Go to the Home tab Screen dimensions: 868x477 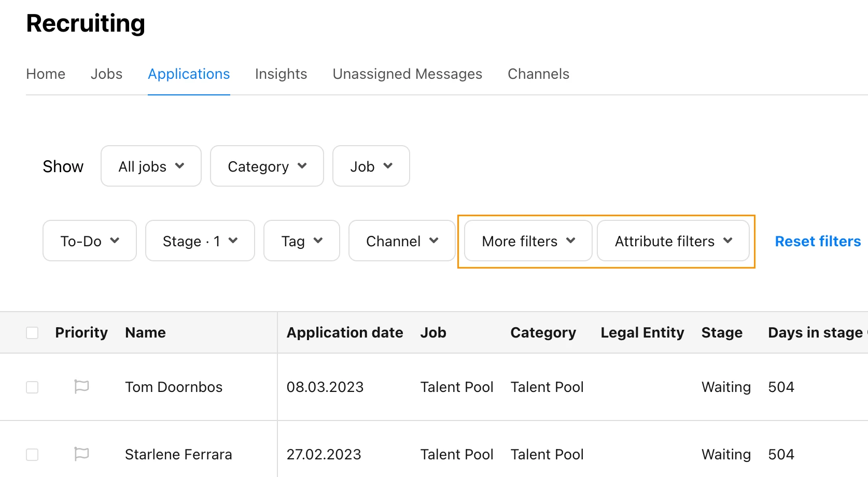[x=46, y=74]
